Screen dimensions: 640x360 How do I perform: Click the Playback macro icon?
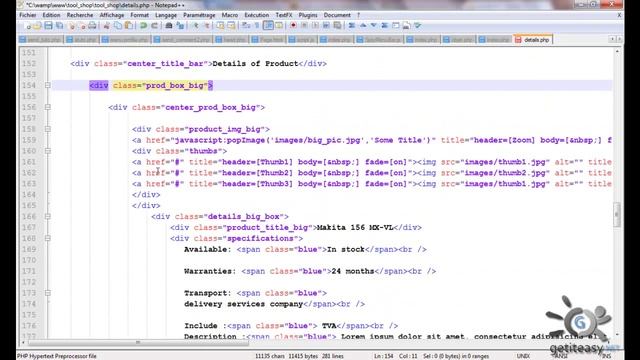point(315,26)
